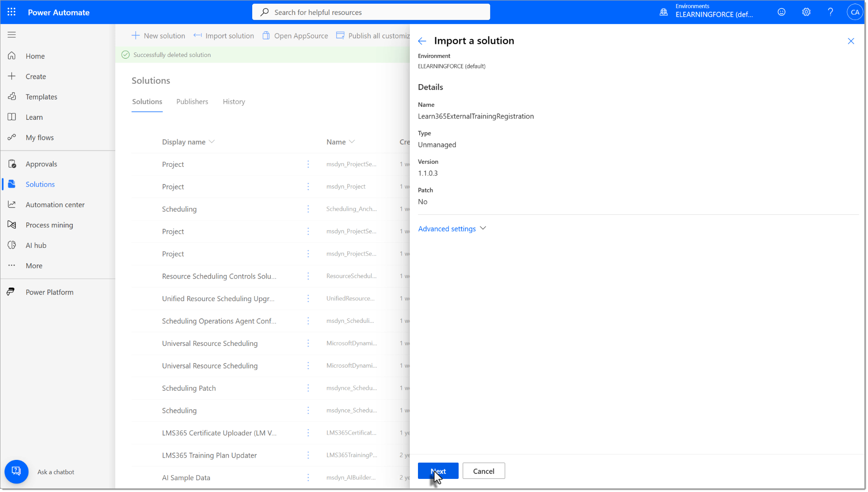This screenshot has height=492, width=868.
Task: Click the search resources field
Action: 371,12
